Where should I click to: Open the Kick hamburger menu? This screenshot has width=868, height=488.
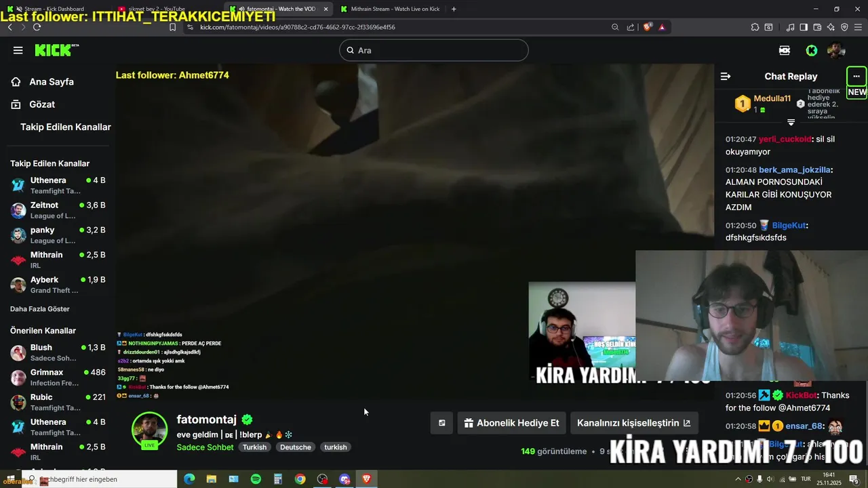point(18,50)
